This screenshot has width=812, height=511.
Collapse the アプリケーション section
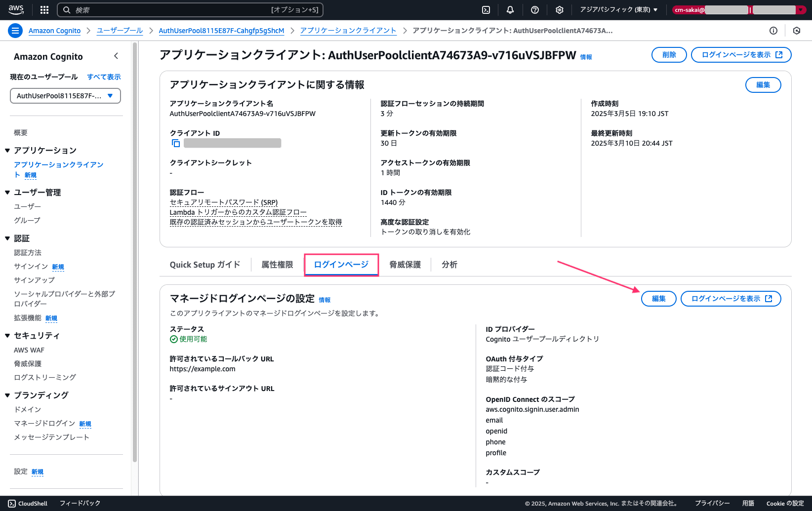click(7, 151)
